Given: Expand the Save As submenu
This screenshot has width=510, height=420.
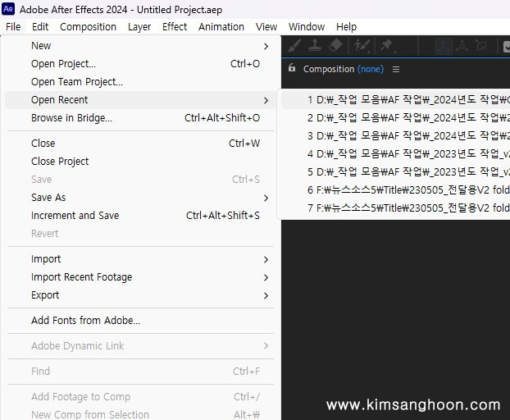Looking at the screenshot, I should click(140, 198).
